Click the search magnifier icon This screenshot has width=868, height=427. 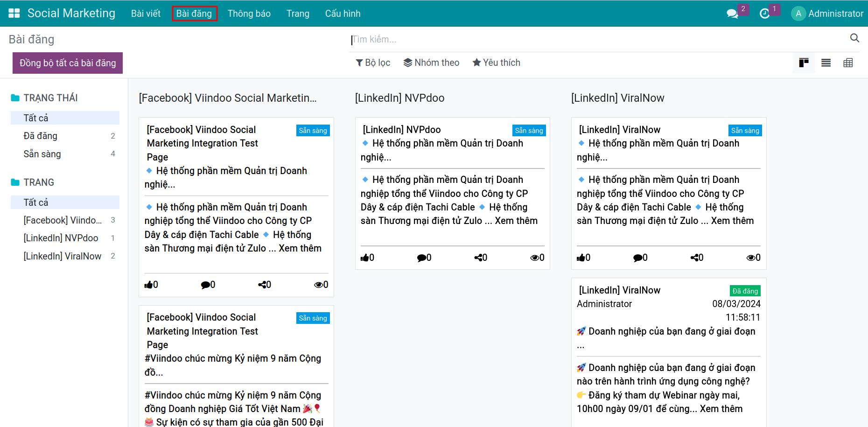854,38
